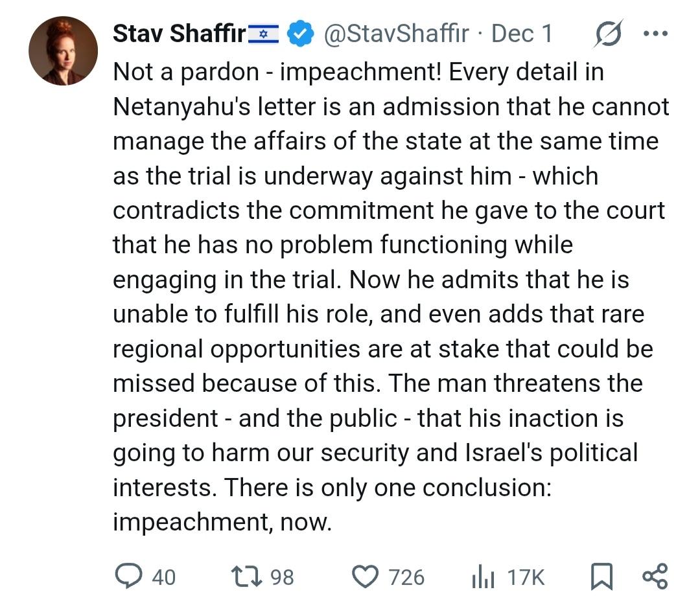This screenshot has height=603, width=700.
Task: Open the @StavShaffir handle link
Action: [395, 34]
